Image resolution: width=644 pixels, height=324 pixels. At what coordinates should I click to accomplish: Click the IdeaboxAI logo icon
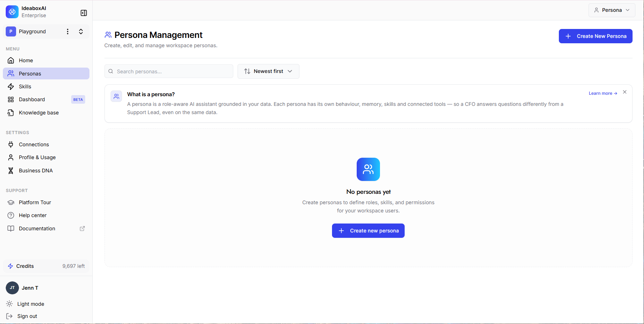click(12, 12)
